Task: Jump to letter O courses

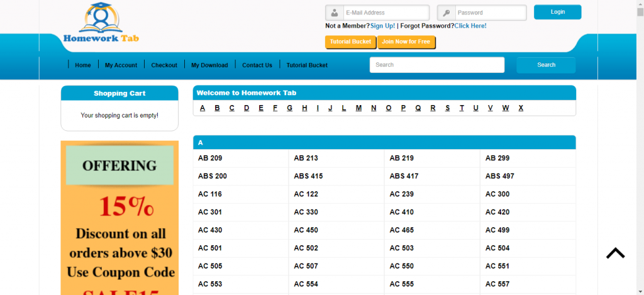Action: coord(389,108)
